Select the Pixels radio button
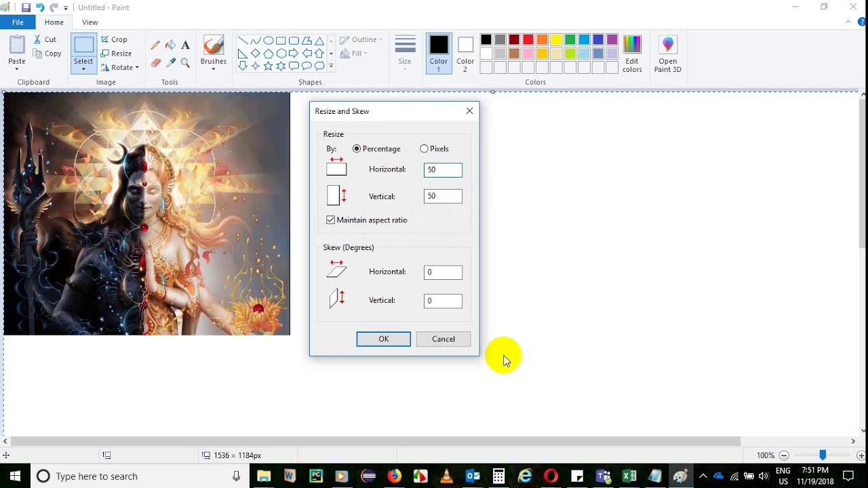 (424, 148)
